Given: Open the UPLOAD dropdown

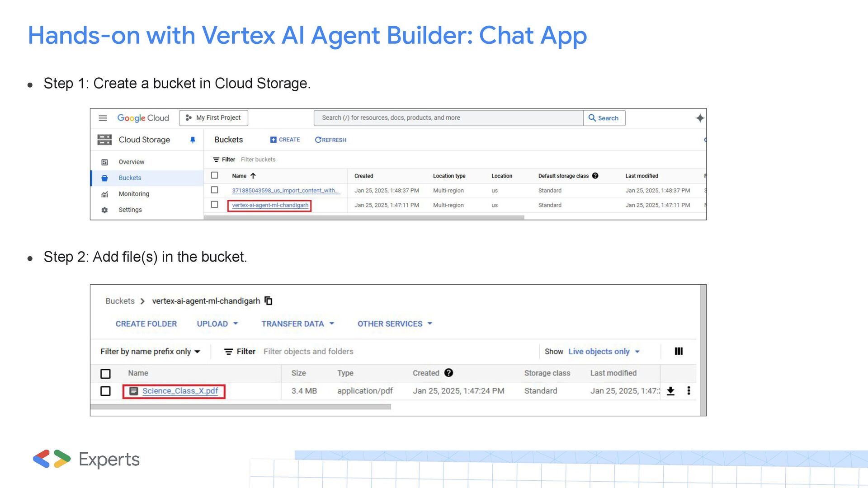Looking at the screenshot, I should tap(217, 324).
